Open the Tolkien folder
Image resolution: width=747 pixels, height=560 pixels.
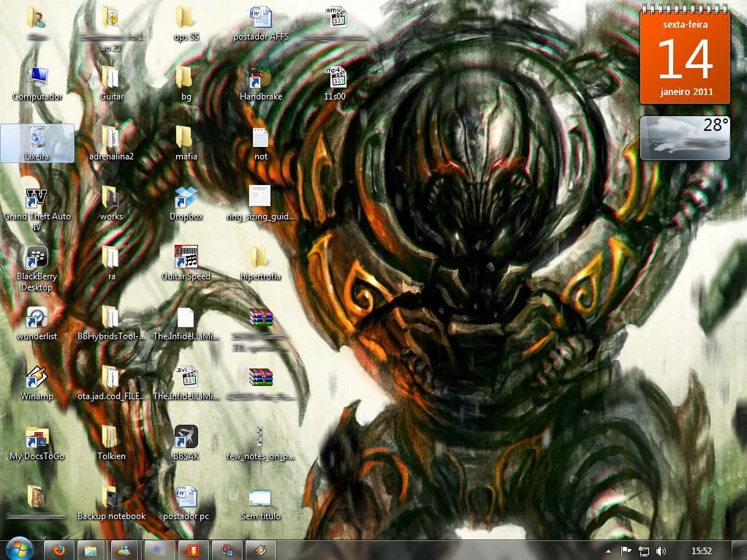click(112, 443)
